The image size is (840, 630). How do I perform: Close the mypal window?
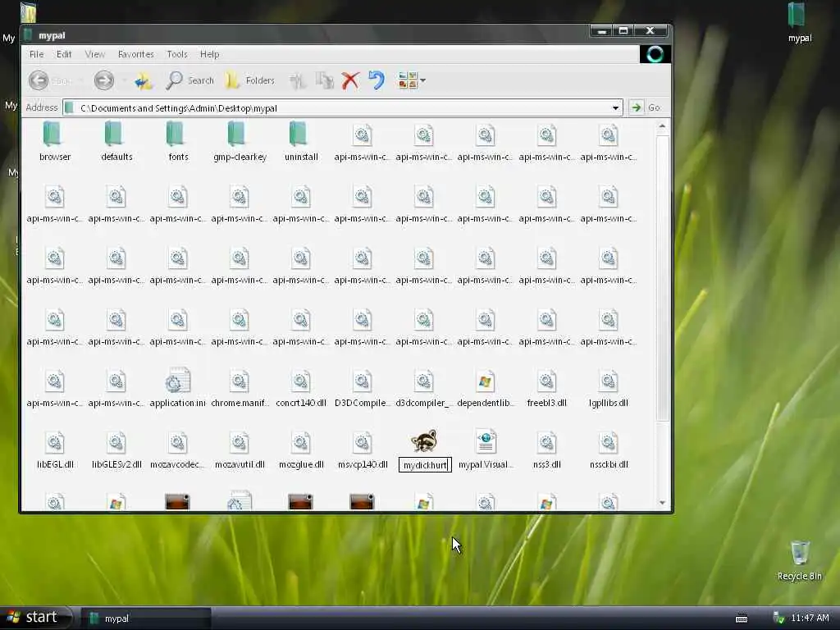[x=651, y=31]
